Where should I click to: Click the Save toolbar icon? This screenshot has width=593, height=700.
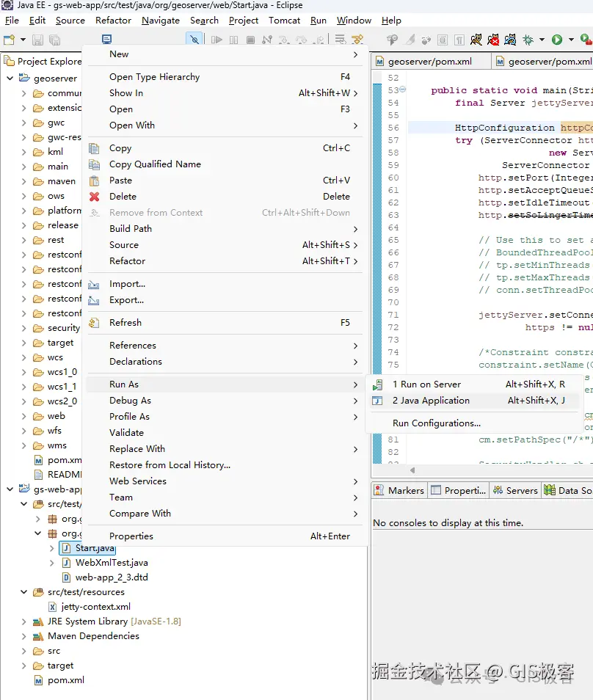click(38, 40)
